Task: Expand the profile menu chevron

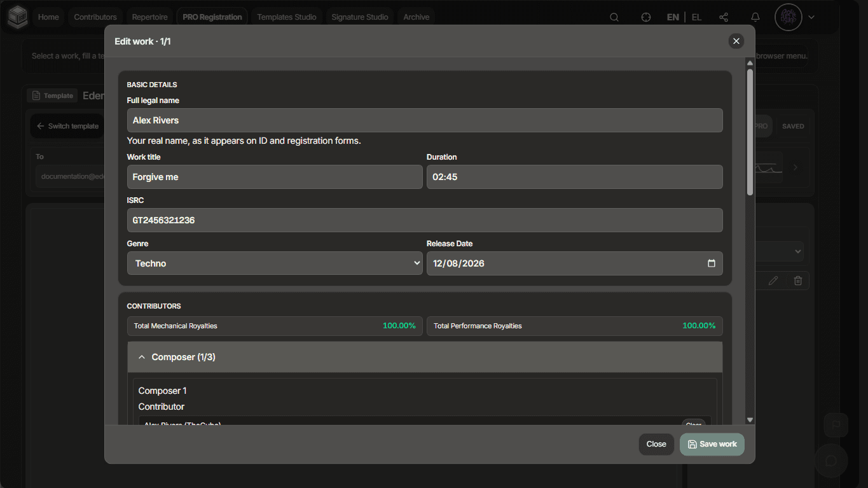Action: pyautogui.click(x=811, y=17)
